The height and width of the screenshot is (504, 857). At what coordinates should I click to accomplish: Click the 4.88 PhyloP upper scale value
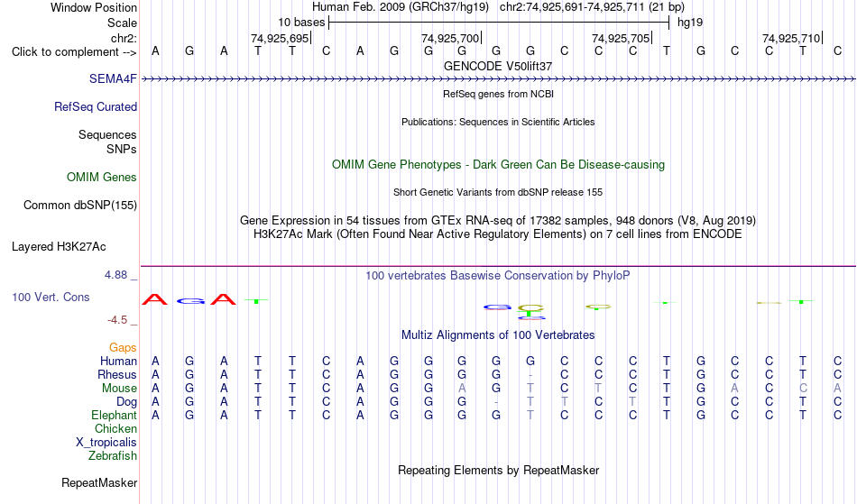pos(115,275)
